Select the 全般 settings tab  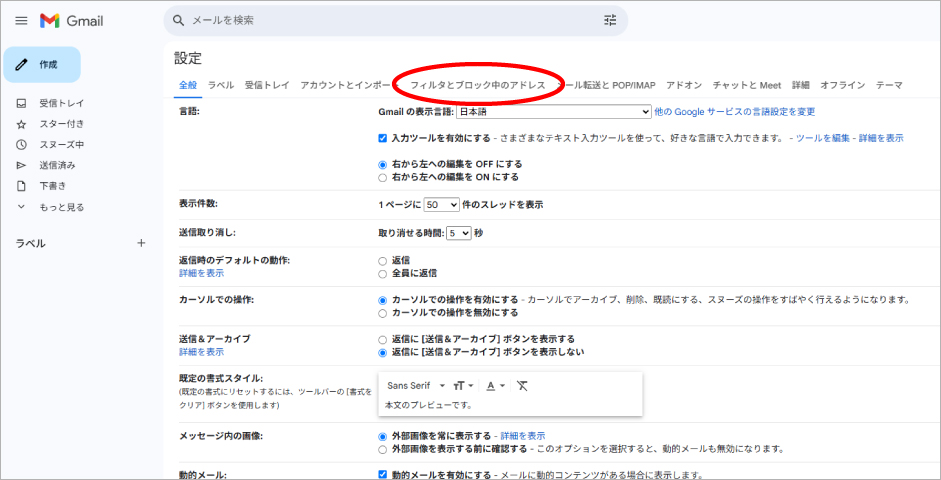[x=188, y=85]
